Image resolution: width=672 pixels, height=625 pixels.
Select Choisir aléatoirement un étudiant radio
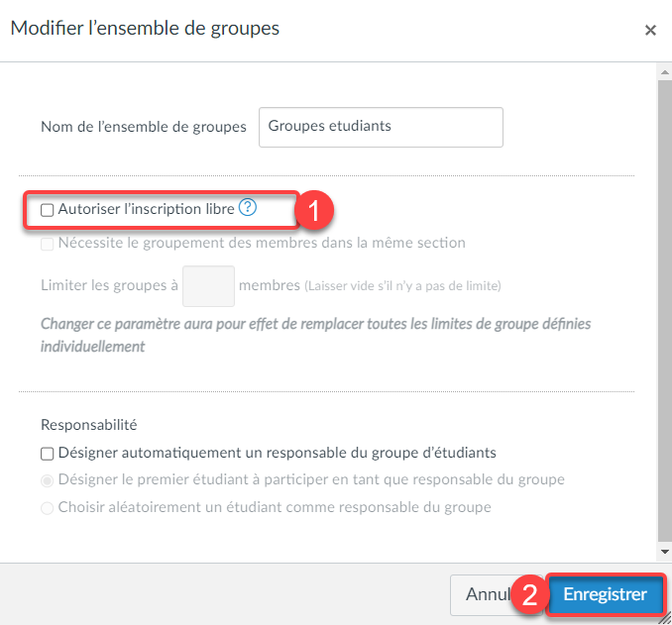click(48, 508)
